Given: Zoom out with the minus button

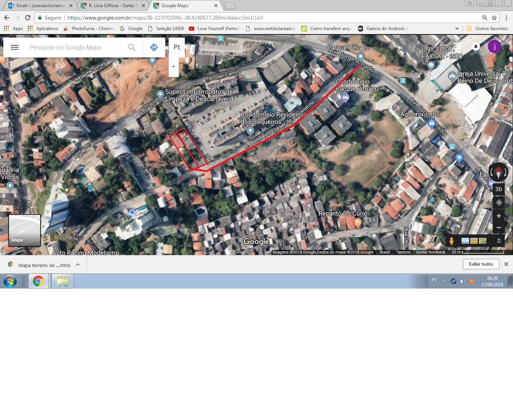Looking at the screenshot, I should click(x=498, y=228).
